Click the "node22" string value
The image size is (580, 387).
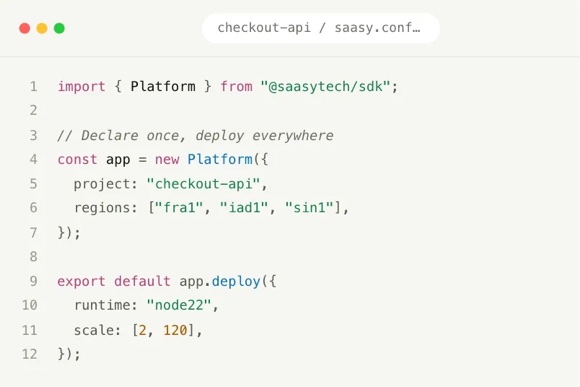(179, 305)
